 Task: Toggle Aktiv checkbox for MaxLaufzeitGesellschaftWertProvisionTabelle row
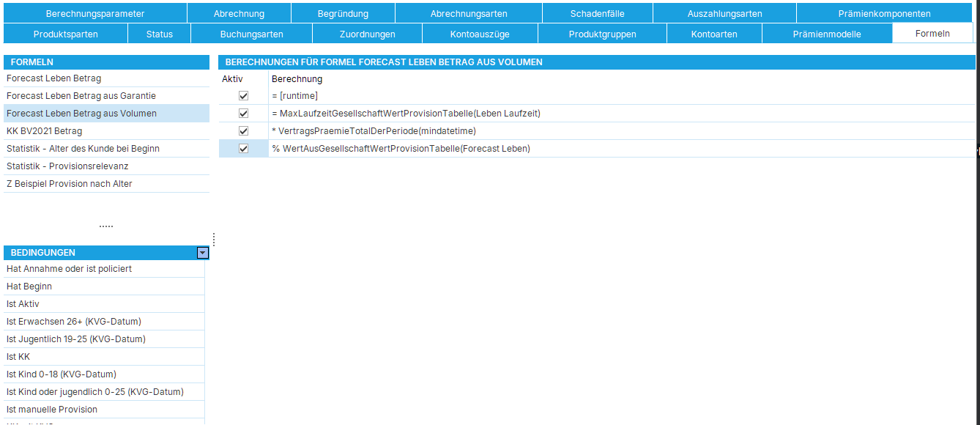[243, 114]
